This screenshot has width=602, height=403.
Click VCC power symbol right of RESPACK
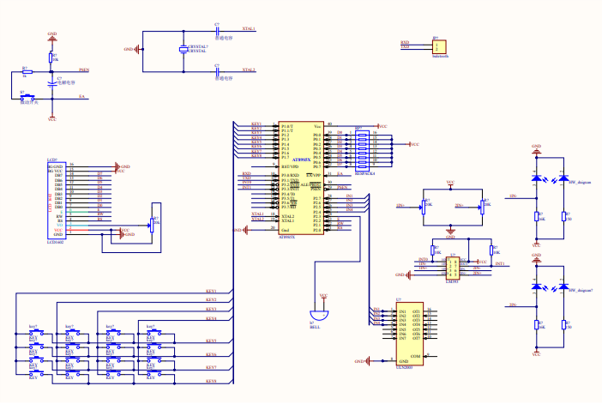point(414,144)
